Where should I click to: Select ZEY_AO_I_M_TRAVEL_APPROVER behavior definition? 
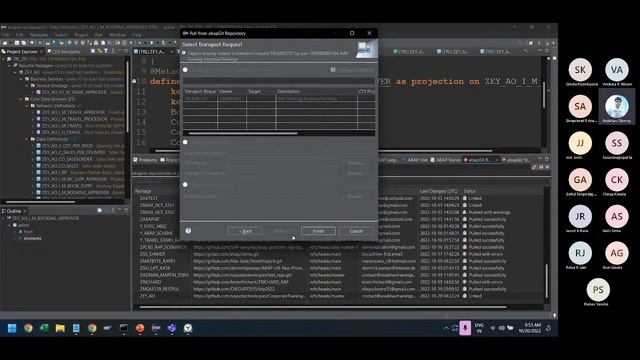pos(73,112)
